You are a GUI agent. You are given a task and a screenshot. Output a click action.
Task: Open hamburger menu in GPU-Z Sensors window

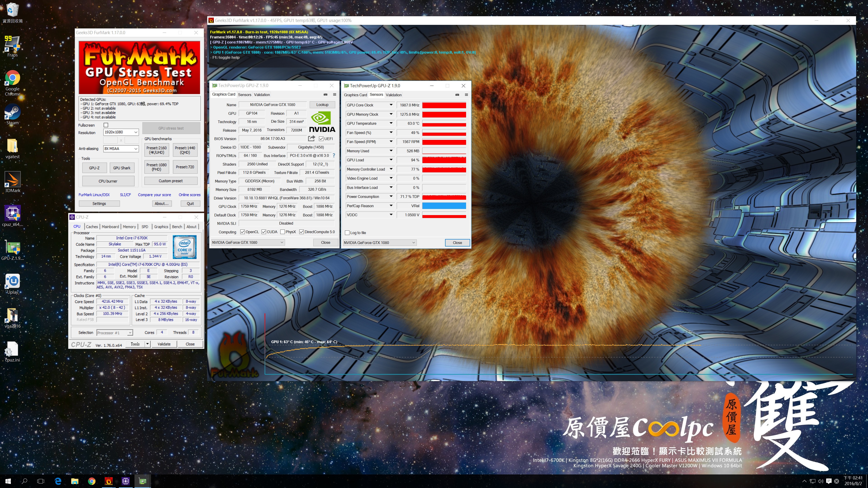[466, 95]
